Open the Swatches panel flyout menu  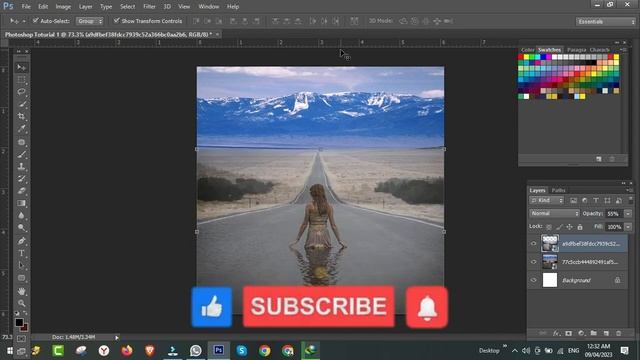[x=623, y=50]
